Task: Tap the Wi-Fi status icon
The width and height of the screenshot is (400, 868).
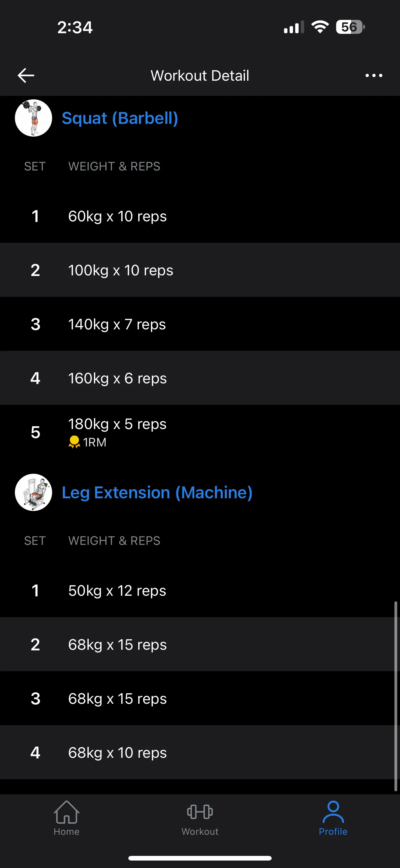Action: (x=320, y=27)
